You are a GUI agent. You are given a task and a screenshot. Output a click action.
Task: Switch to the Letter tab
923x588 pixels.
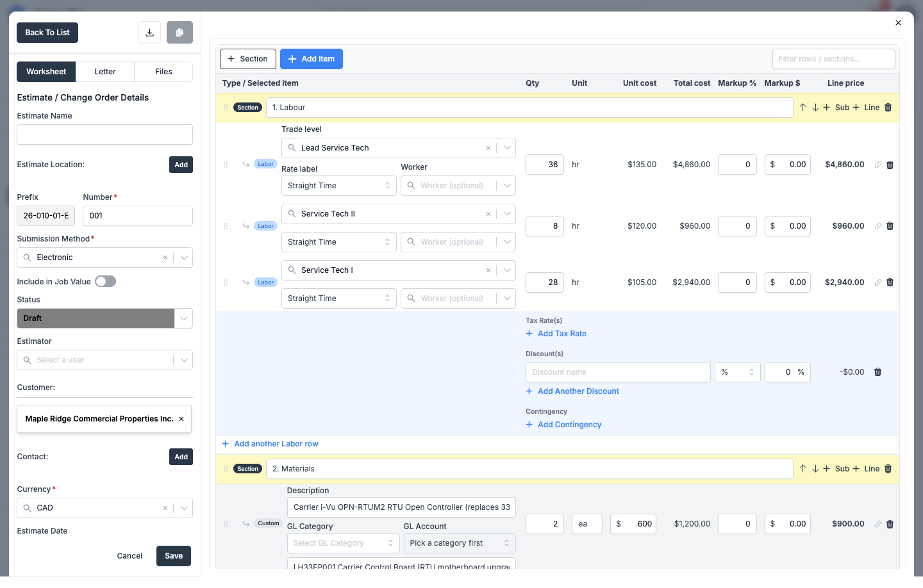[x=105, y=72]
